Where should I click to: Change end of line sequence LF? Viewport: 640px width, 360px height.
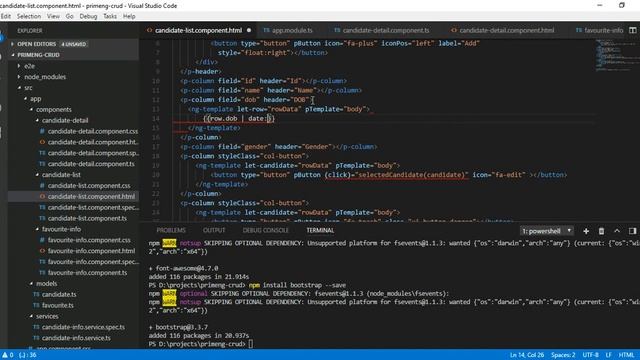tap(608, 355)
